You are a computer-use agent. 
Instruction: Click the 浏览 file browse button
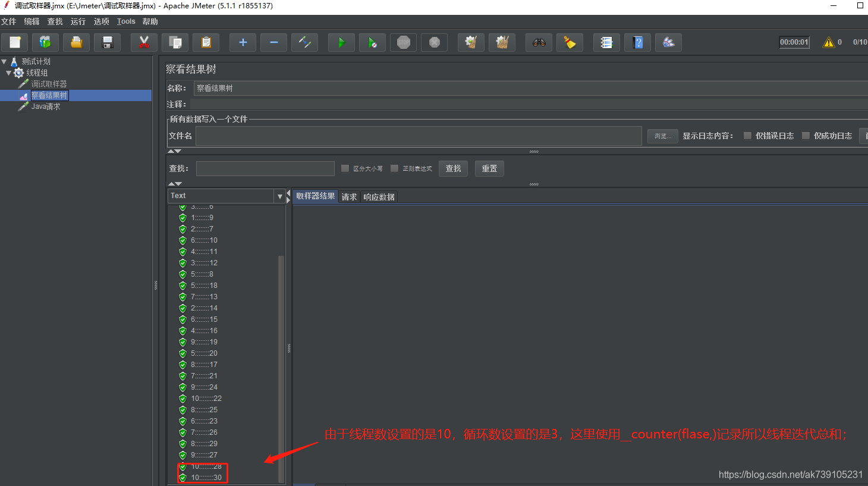[x=662, y=136]
